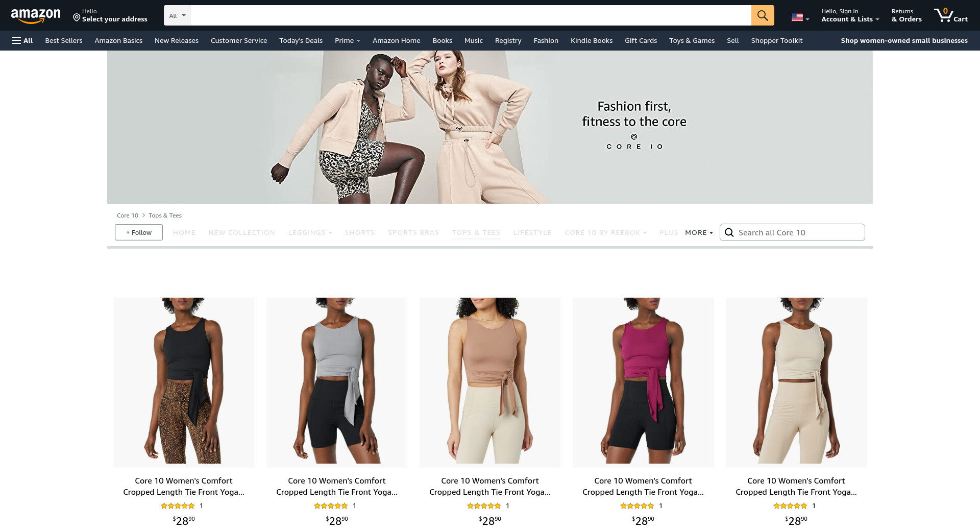Click the location pin to select address
The width and height of the screenshot is (980, 531).
point(77,17)
